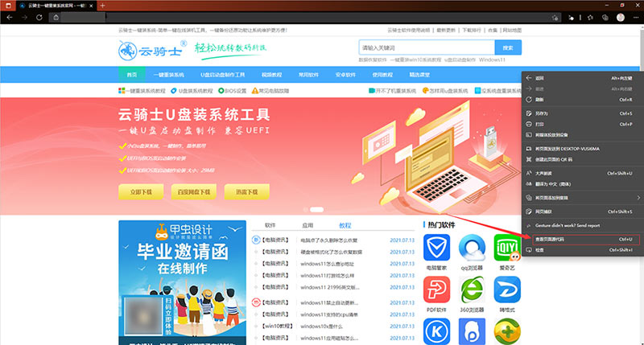Open the 常用软件 navigation tab
This screenshot has height=345, width=644.
tap(308, 75)
